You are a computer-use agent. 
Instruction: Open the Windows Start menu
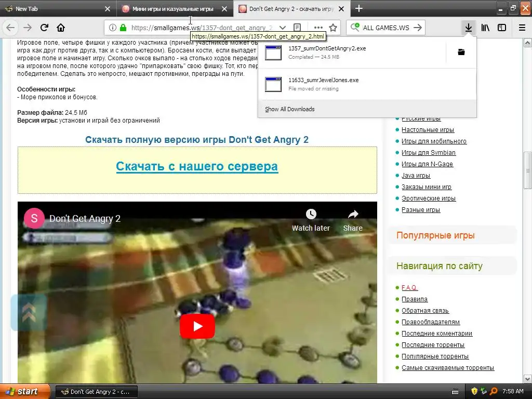tap(25, 392)
